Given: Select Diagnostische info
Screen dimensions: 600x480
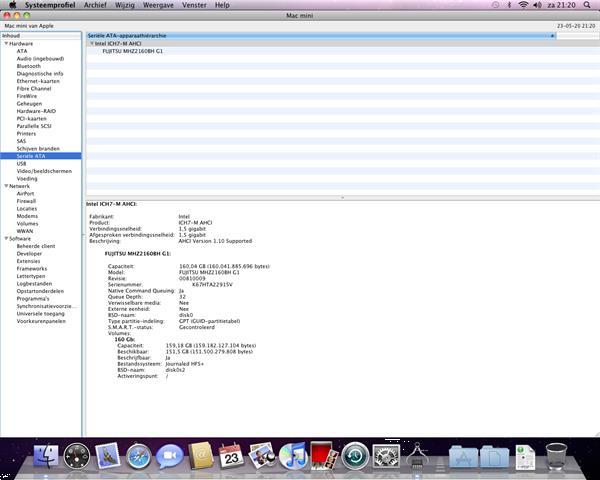Looking at the screenshot, I should (x=40, y=73).
